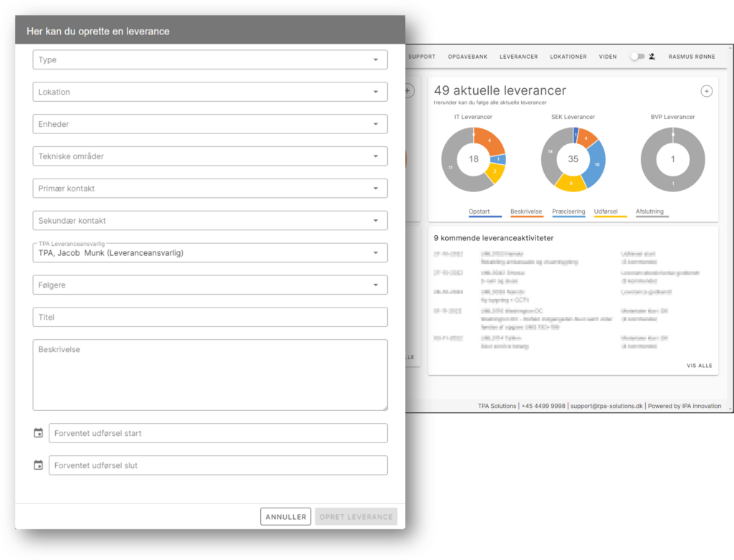Open the Primær kontakt dropdown
Screen dimensions: 734x560
point(210,189)
